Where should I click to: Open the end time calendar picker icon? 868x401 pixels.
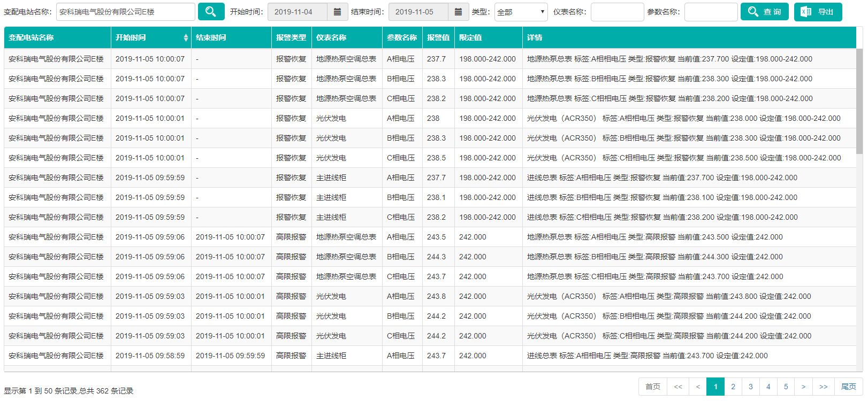click(458, 12)
